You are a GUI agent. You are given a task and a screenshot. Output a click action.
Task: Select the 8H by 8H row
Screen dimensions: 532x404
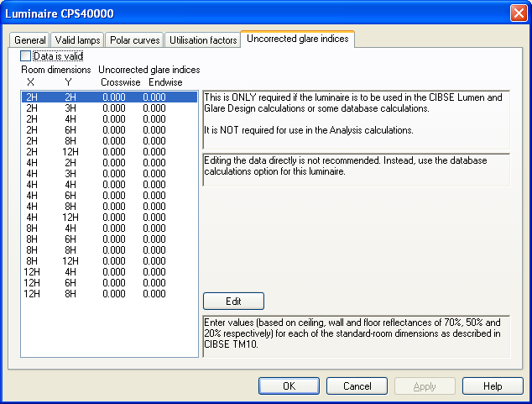click(x=109, y=250)
